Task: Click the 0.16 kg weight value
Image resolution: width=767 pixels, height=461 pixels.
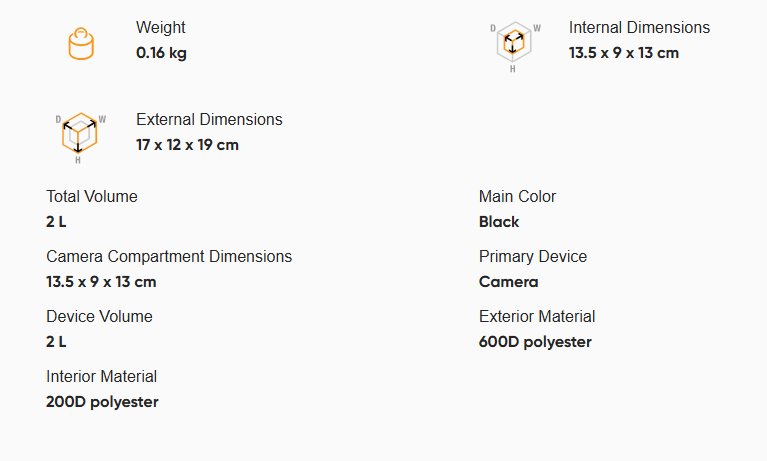Action: tap(161, 53)
